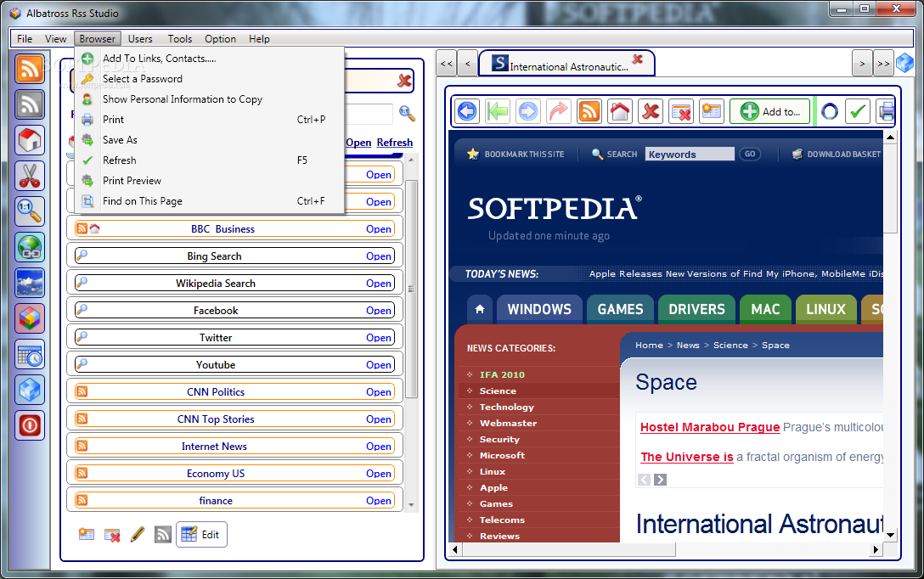
Task: Click the feed list scrollbar down arrow
Action: tap(411, 505)
